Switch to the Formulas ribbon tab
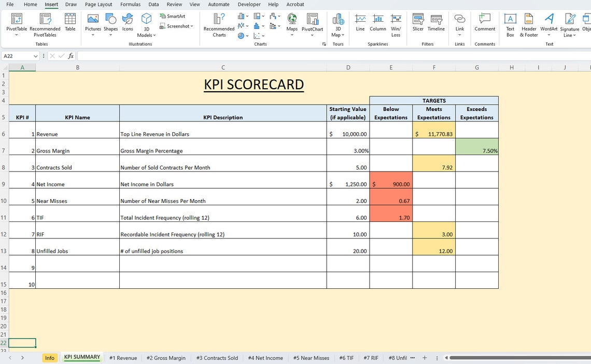Viewport: 591px width, 364px height. click(130, 4)
